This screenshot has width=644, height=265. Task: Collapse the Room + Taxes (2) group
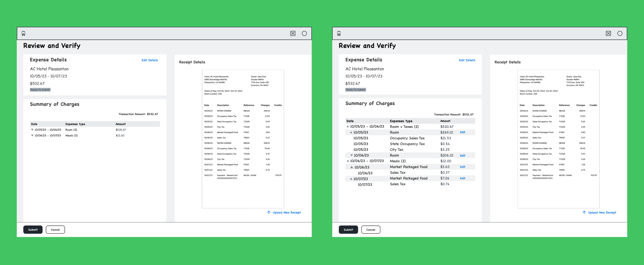[348, 126]
